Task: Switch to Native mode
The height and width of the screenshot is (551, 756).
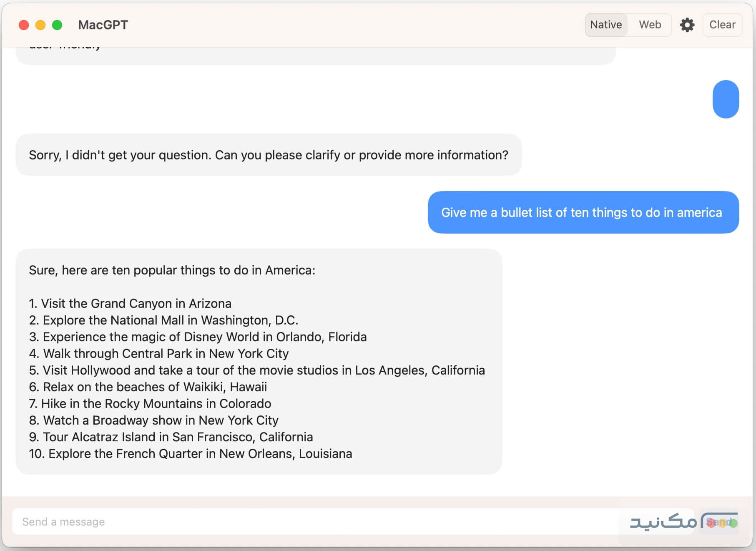Action: tap(606, 25)
